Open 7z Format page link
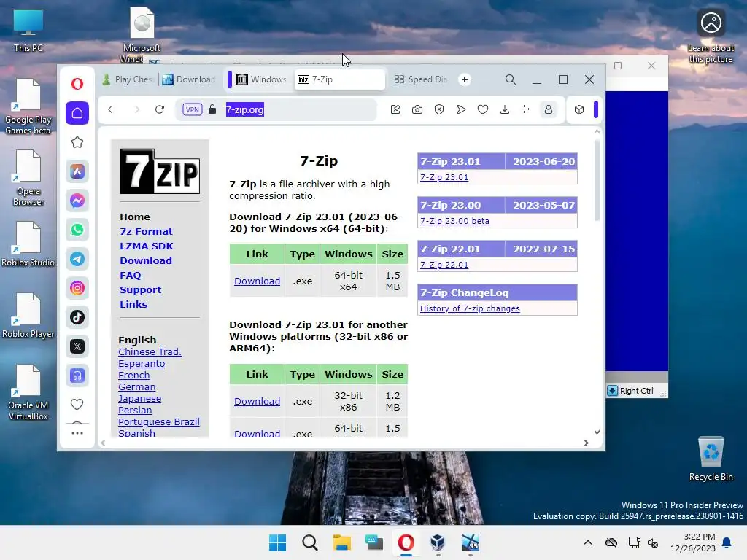Screen dimensions: 747x560 tap(146, 231)
